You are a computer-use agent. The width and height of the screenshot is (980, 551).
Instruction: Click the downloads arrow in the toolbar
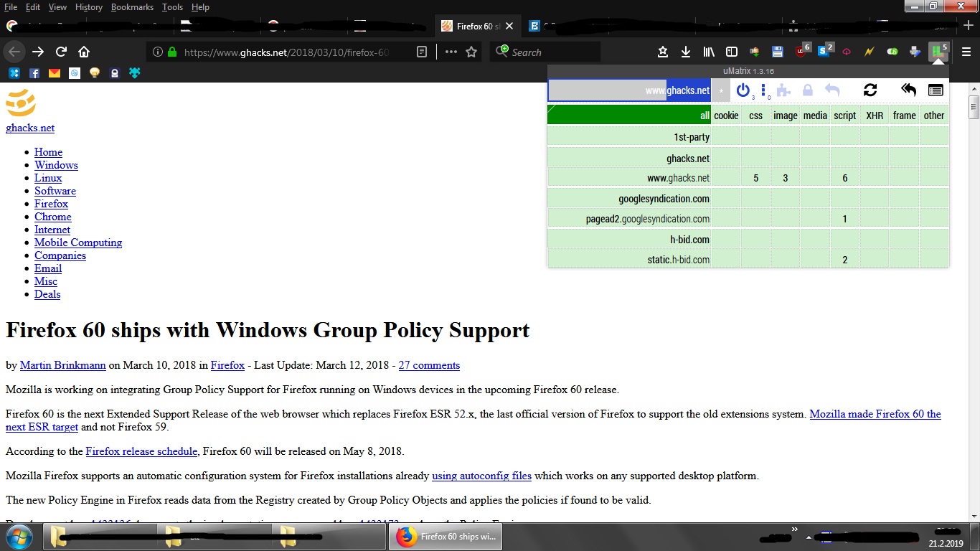pyautogui.click(x=685, y=51)
